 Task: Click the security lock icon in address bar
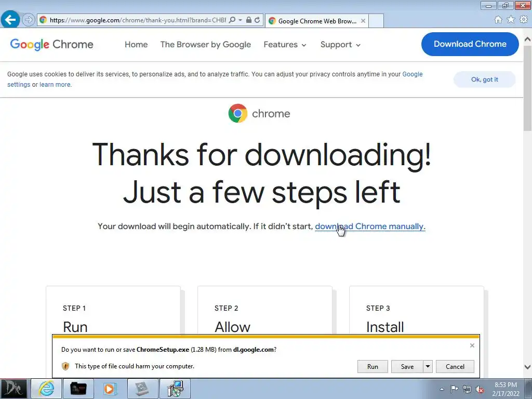[x=249, y=20]
